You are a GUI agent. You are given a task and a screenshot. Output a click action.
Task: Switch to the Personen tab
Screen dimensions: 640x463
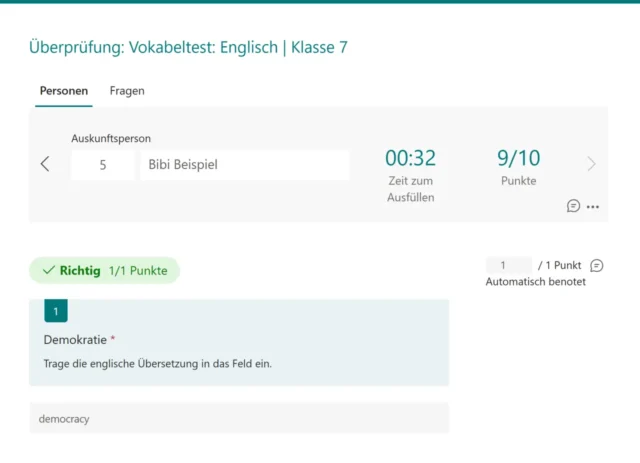coord(63,91)
